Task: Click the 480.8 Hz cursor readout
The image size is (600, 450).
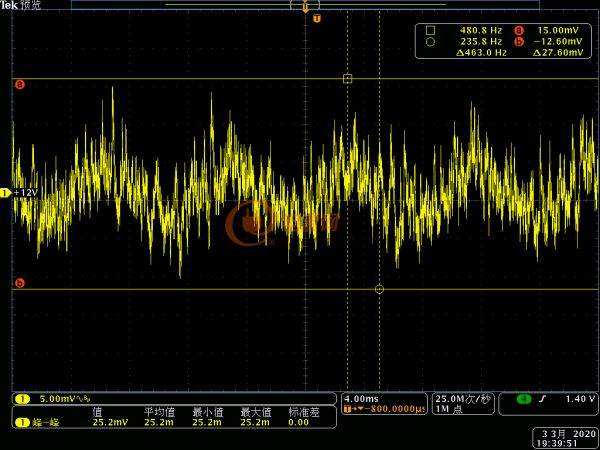Action: (x=481, y=30)
